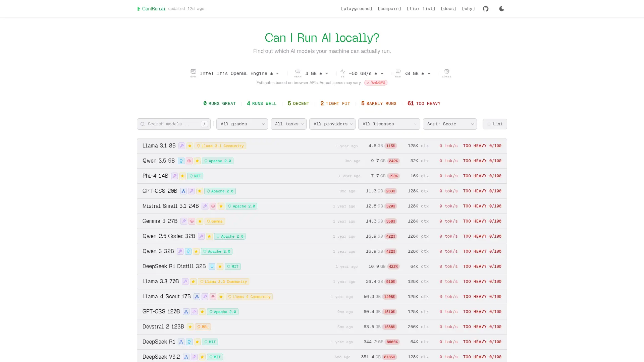Open the tier list page
Viewport: 644px width, 362px height.
(421, 9)
